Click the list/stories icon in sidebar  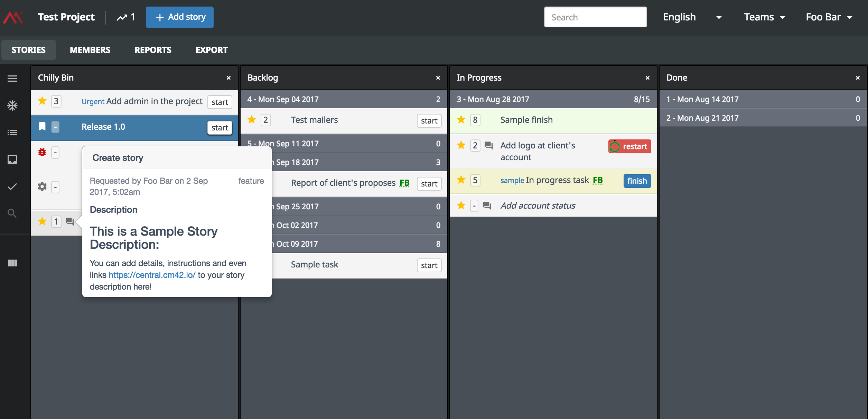click(x=12, y=133)
